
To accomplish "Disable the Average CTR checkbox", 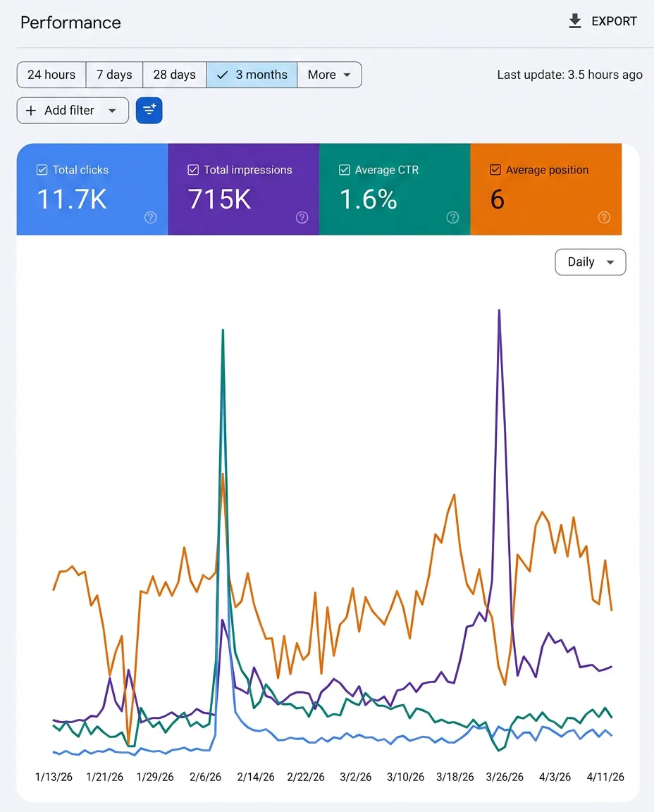I will (345, 170).
